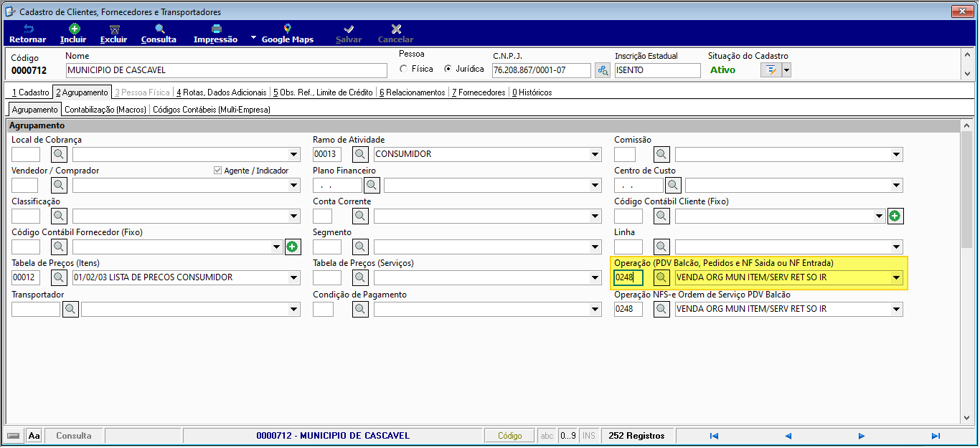Expand the Tabela de Preços (Itens) dropdown
This screenshot has width=980, height=448.
[294, 277]
